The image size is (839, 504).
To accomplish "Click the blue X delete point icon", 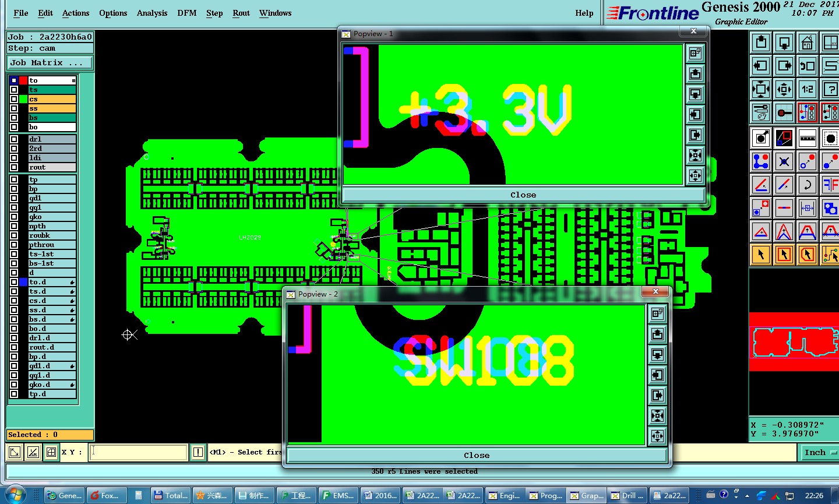I will click(x=784, y=161).
